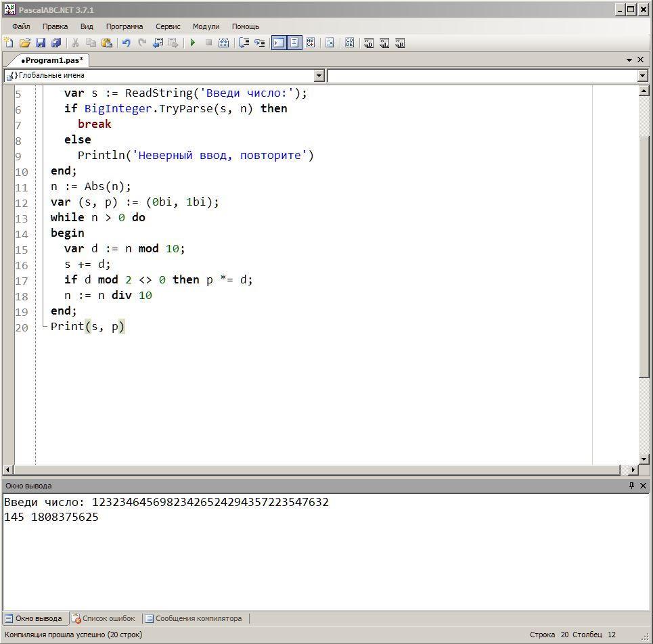The height and width of the screenshot is (644, 653).
Task: Navigate backward icon in toolbar
Action: click(x=158, y=43)
